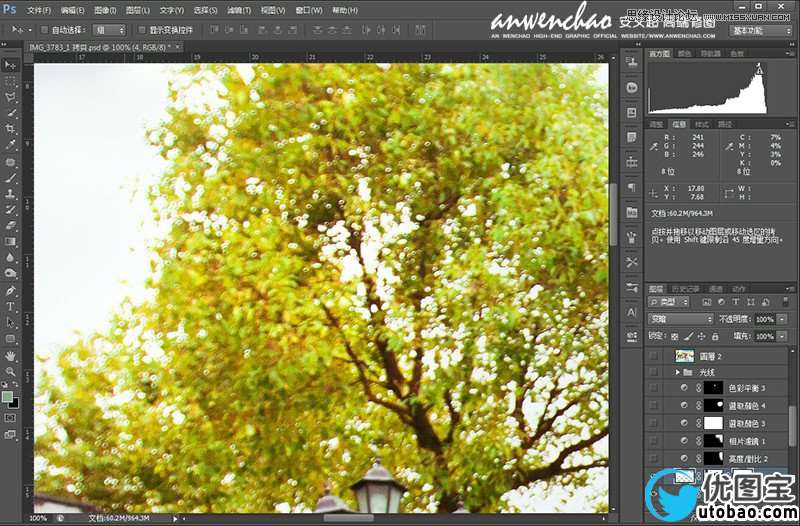Close the IMG_3783_1 document tab
Image resolution: width=800 pixels, height=526 pixels.
click(178, 47)
